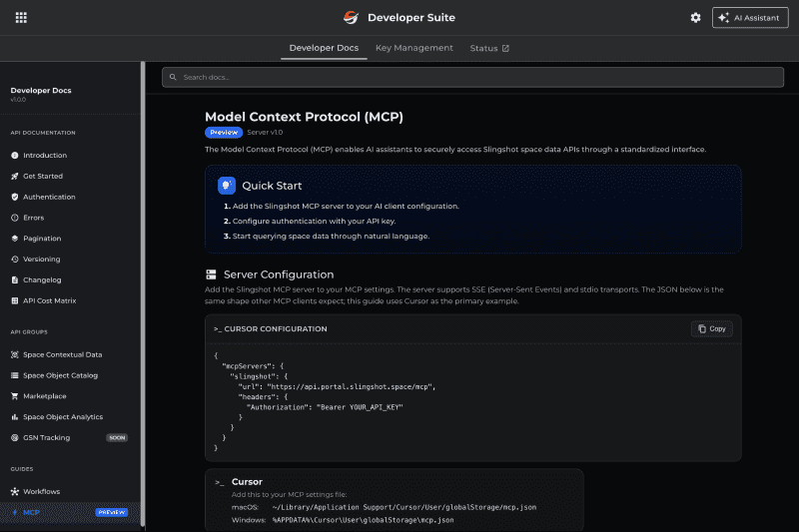Click the PREVIEW badge beside MCP

click(x=112, y=513)
